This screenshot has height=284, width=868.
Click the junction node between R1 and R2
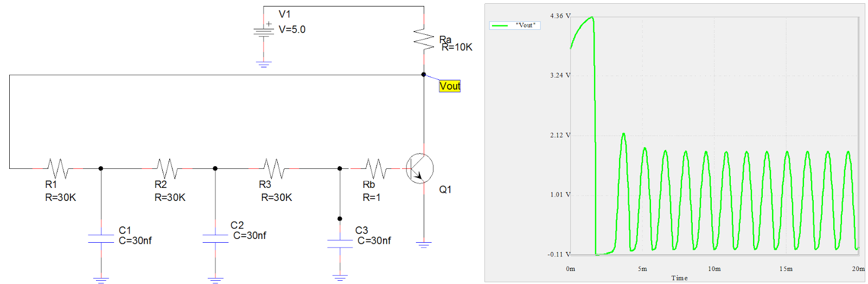pos(101,168)
